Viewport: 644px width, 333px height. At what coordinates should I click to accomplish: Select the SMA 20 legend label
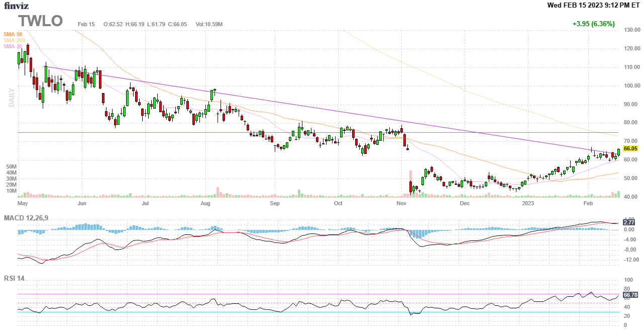pyautogui.click(x=13, y=46)
